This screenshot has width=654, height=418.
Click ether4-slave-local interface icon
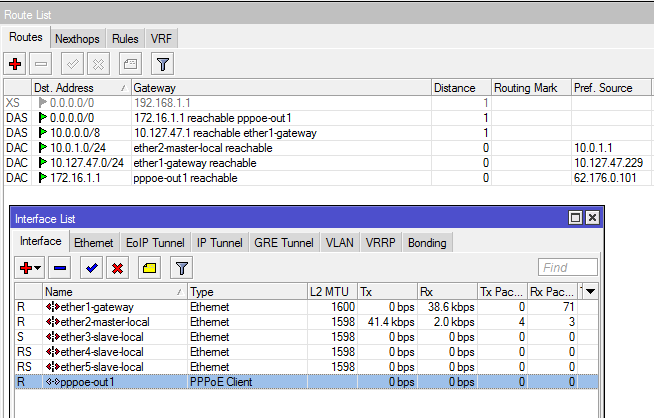pos(53,352)
